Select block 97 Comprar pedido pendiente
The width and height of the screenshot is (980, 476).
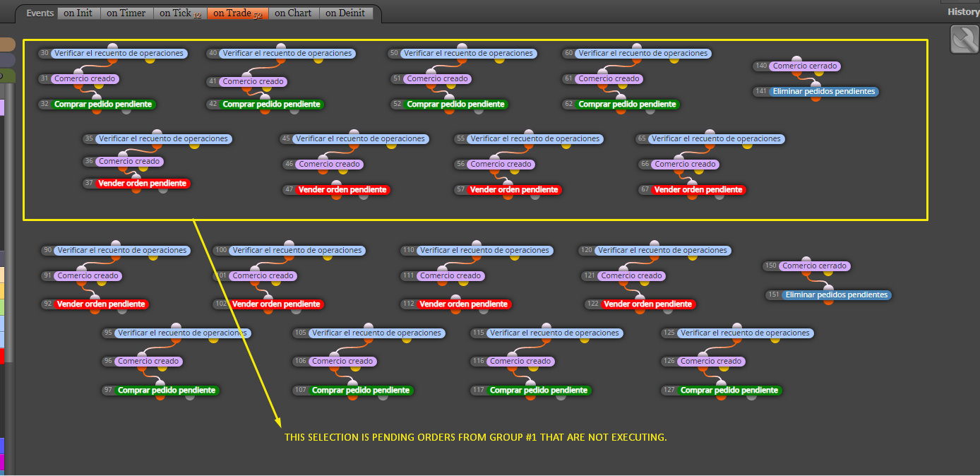161,391
